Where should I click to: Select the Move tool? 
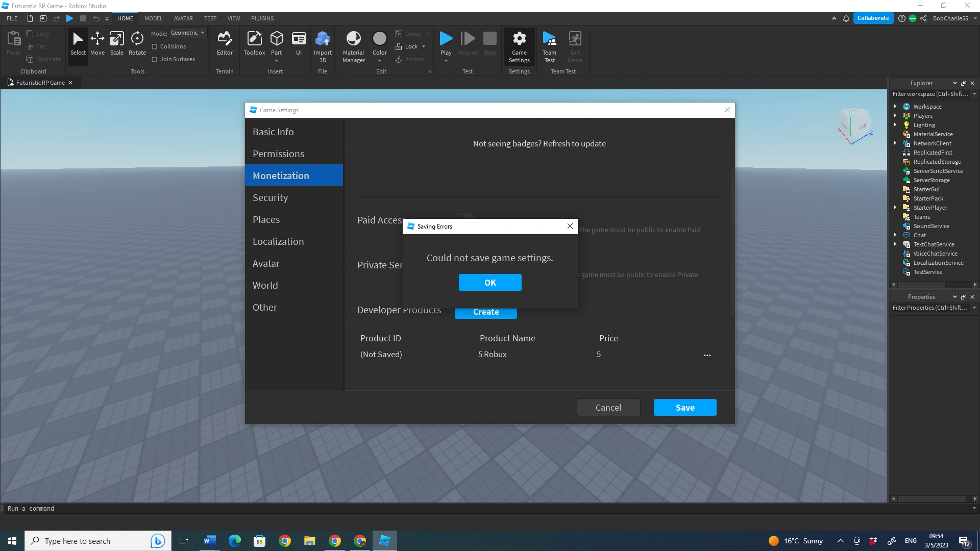tap(97, 45)
